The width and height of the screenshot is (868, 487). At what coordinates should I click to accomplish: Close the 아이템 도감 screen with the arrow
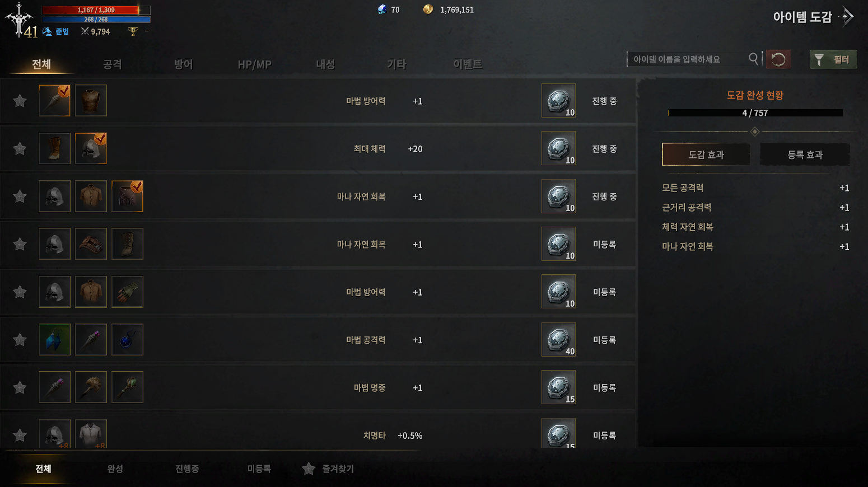[x=847, y=17]
